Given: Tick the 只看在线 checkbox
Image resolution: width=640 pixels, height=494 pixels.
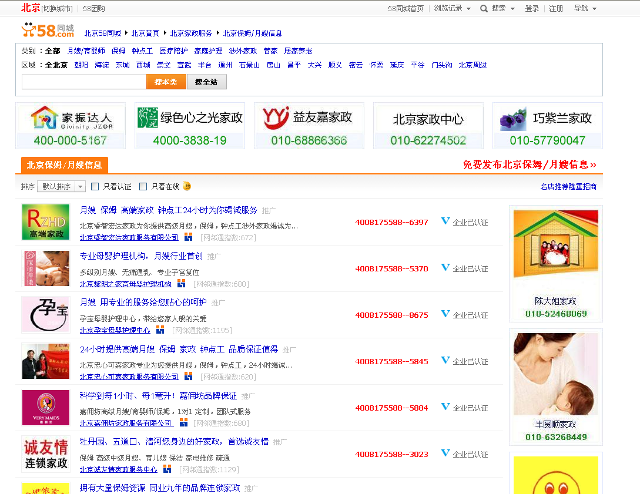Looking at the screenshot, I should click(x=143, y=187).
